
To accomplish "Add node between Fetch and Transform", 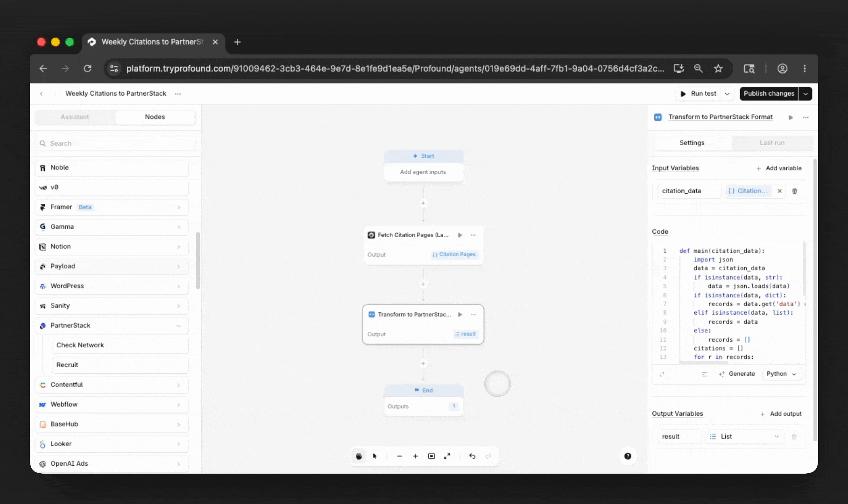I will pos(423,284).
